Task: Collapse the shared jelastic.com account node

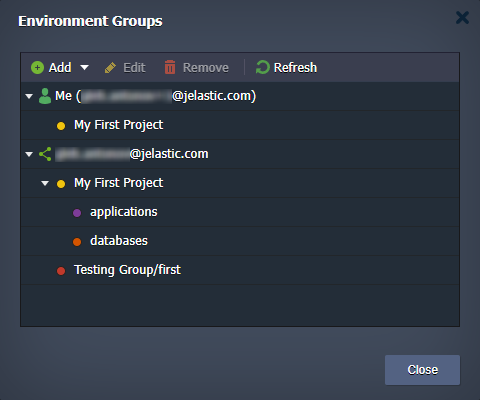Action: [29, 154]
